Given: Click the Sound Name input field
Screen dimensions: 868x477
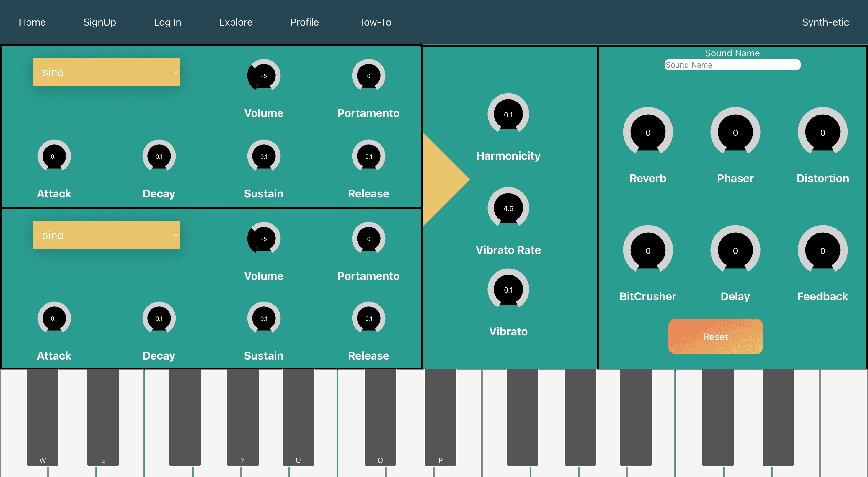Looking at the screenshot, I should tap(732, 65).
